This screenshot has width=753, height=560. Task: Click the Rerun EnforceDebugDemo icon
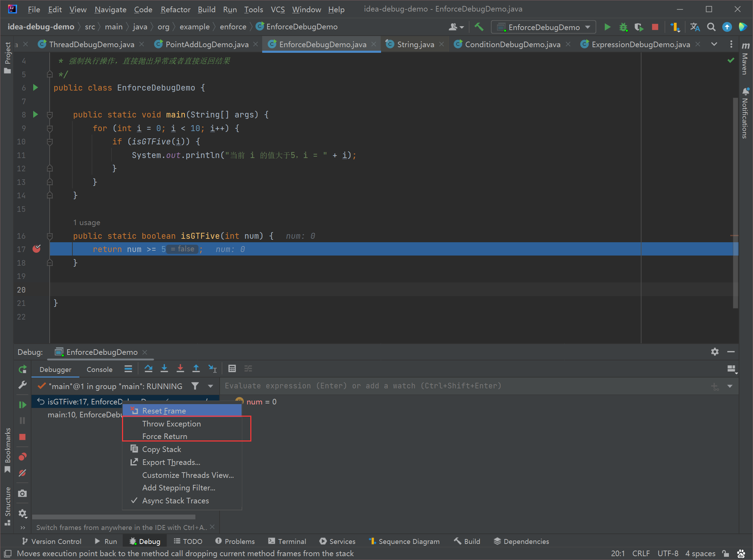pyautogui.click(x=22, y=369)
